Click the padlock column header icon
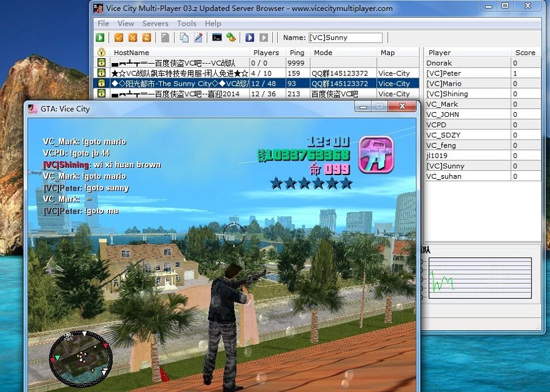 [101, 53]
